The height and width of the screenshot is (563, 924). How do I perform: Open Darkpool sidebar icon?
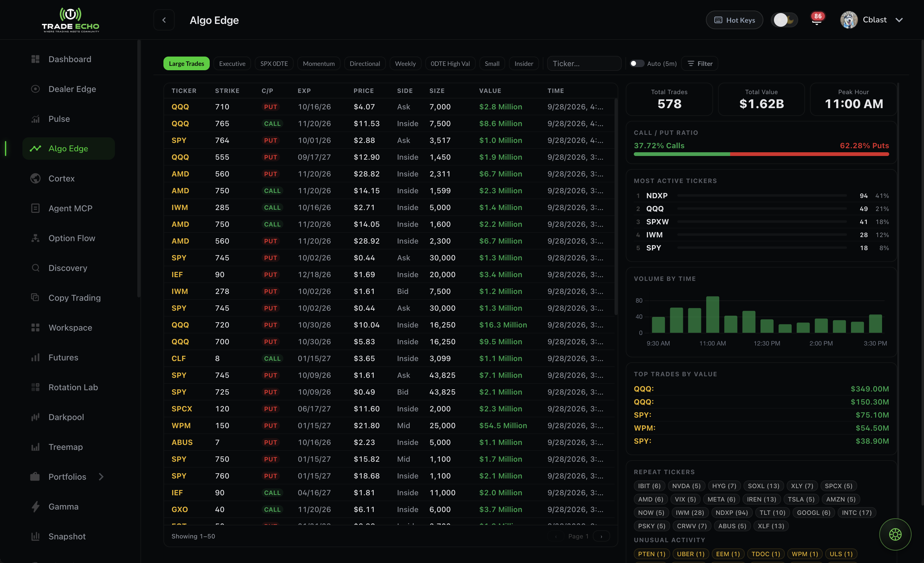35,417
